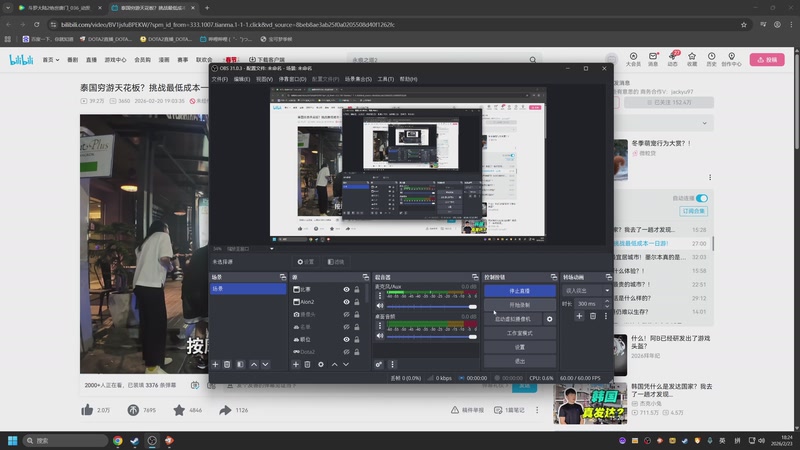Delete transition with trash icon
This screenshot has width=800, height=450.
[x=593, y=316]
